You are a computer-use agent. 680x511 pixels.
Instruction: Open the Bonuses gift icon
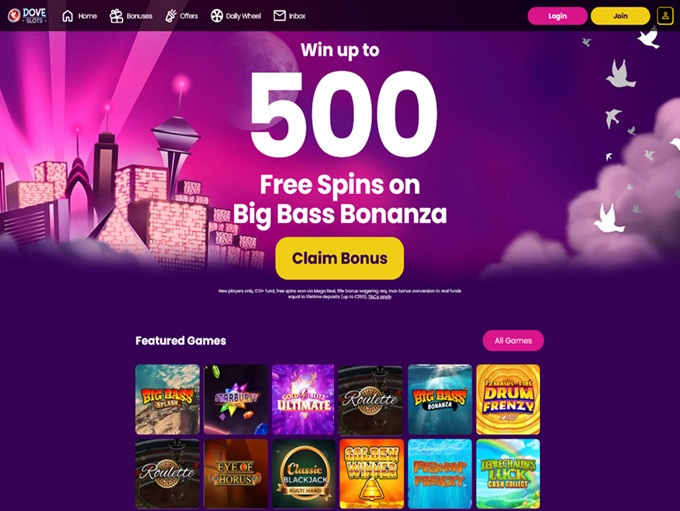[116, 16]
